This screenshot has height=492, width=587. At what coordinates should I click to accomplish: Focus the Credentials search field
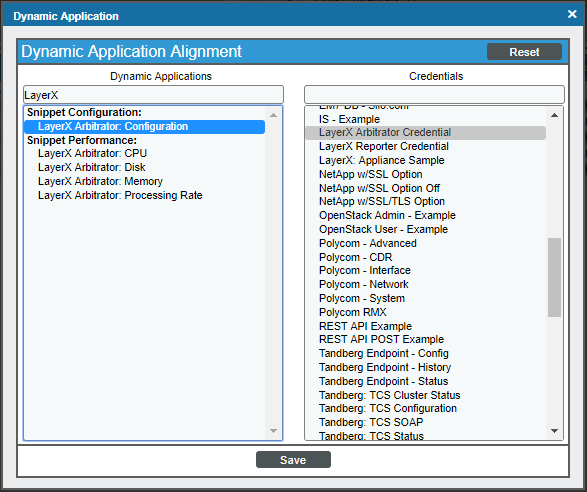(x=434, y=95)
